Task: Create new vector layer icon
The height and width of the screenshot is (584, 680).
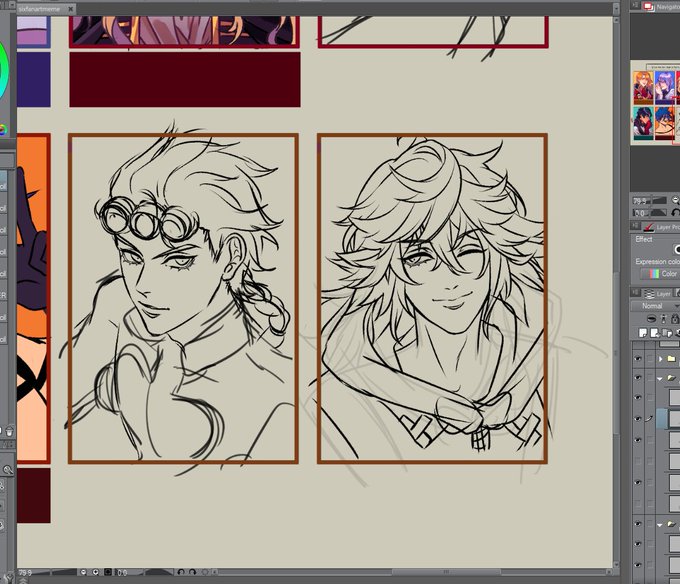Action: pyautogui.click(x=654, y=333)
